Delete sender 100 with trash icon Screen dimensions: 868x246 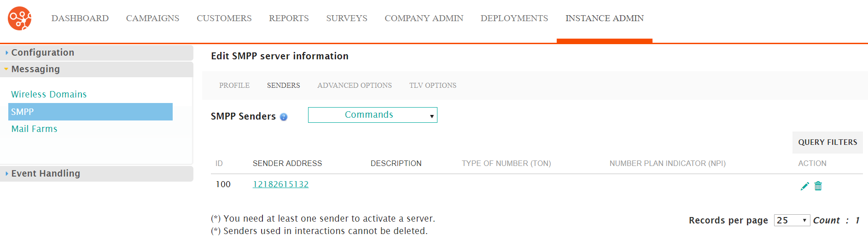coord(818,186)
